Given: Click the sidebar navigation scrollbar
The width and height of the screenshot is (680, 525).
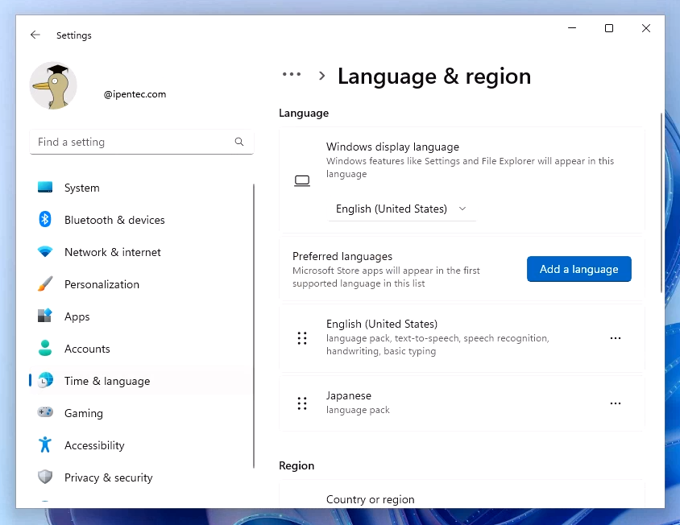Looking at the screenshot, I should [254, 326].
